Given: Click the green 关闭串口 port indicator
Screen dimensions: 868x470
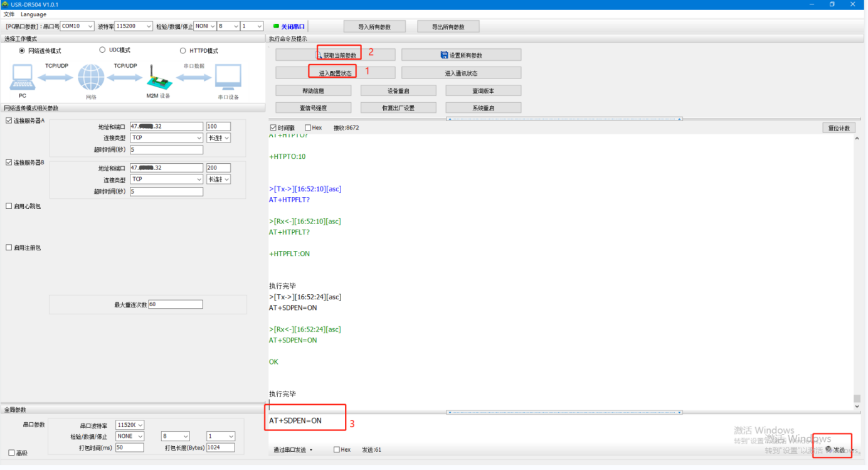Looking at the screenshot, I should 277,26.
